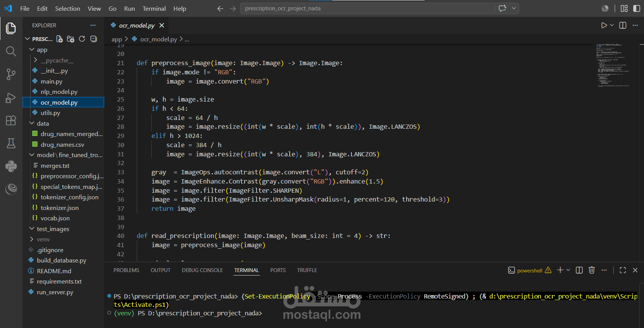
Task: Switch to the DEBUG CONSOLE tab
Action: (x=202, y=270)
